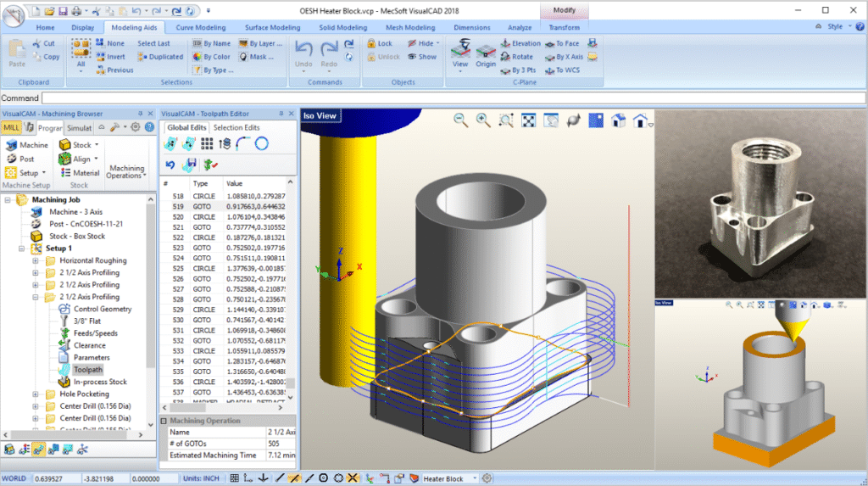868x486 pixels.
Task: Select row 519 GOTO in toolpath list
Action: click(x=228, y=207)
